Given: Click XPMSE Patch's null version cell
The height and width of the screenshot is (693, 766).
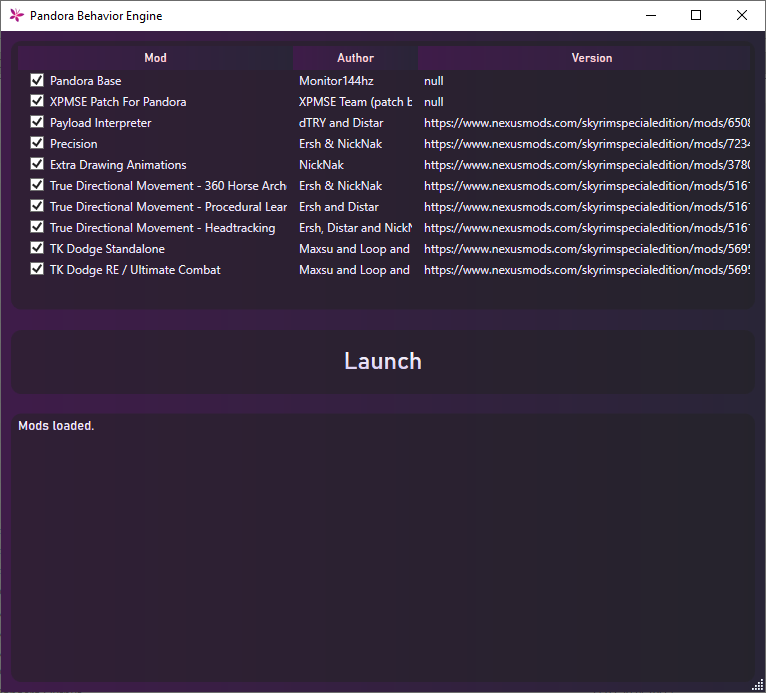Looking at the screenshot, I should coord(434,102).
